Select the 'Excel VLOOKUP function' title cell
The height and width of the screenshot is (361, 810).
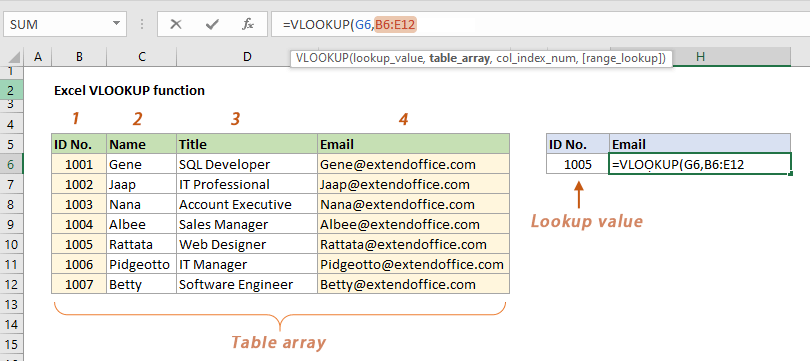point(129,90)
